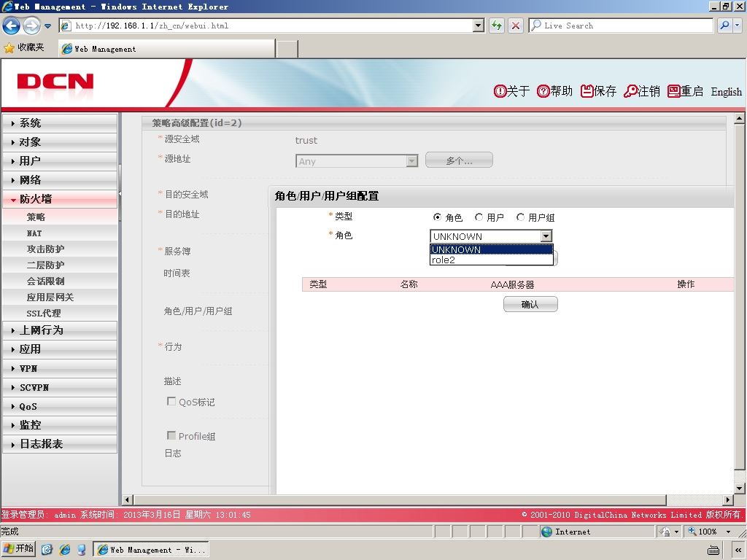This screenshot has width=747, height=560.
Task: Click the Web Management browser tab
Action: click(x=167, y=49)
